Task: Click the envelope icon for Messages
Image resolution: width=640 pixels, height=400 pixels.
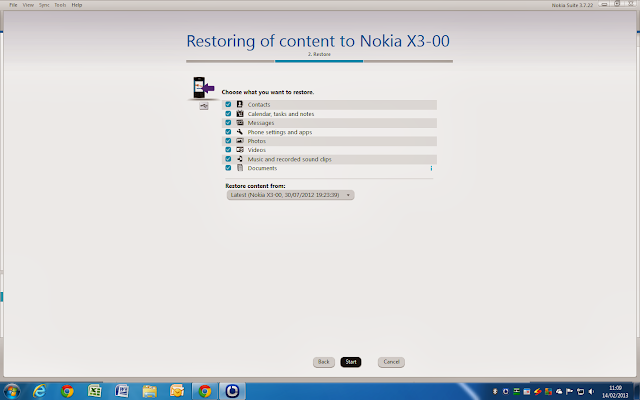Action: point(240,122)
